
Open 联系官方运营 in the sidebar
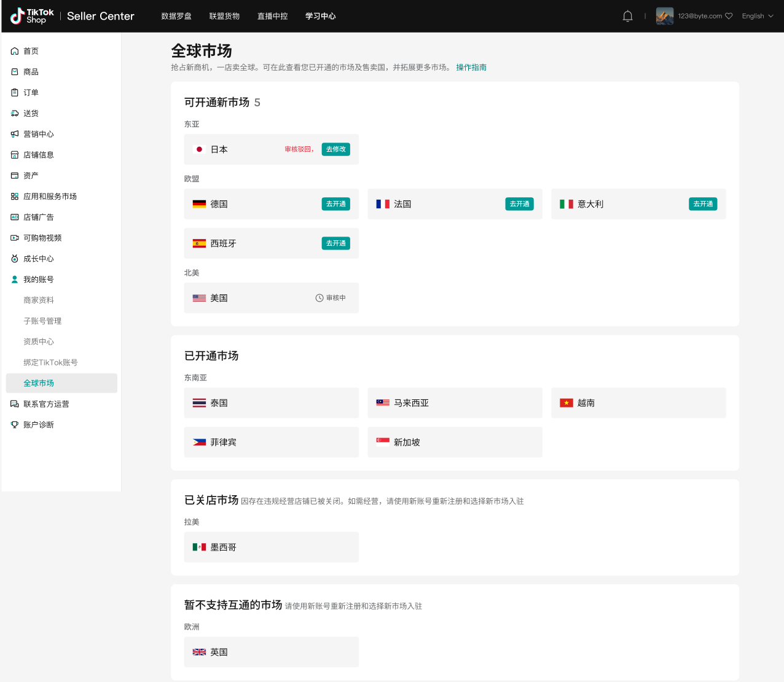click(45, 404)
